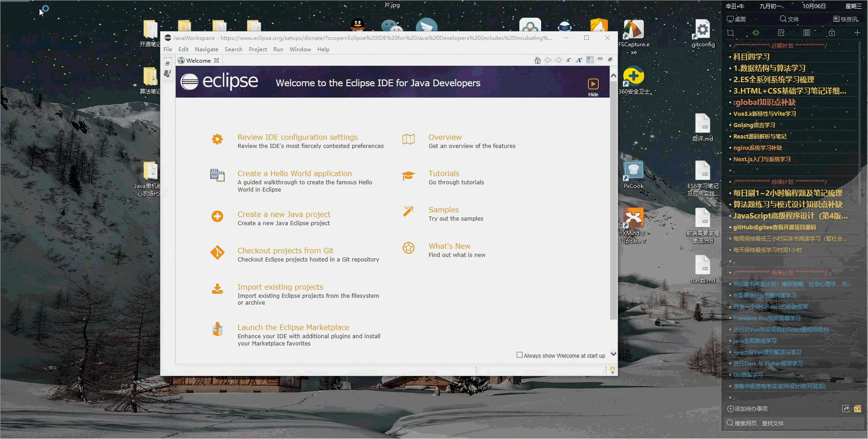Click the What's New star icon
This screenshot has width=868, height=439.
coord(409,248)
